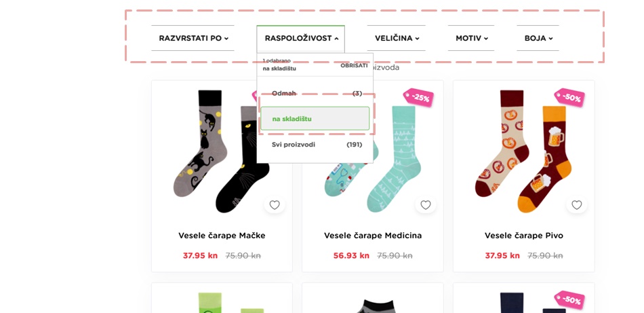Screen dimensions: 644x313
Task: Add Vesele čarape Mačke to wishlist heart
Action: [275, 205]
